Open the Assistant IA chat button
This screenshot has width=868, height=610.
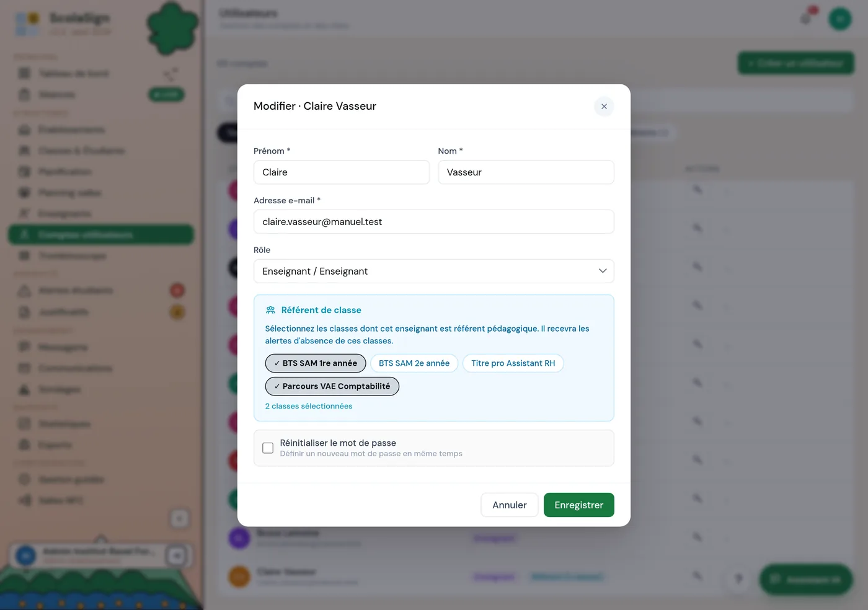(x=806, y=580)
